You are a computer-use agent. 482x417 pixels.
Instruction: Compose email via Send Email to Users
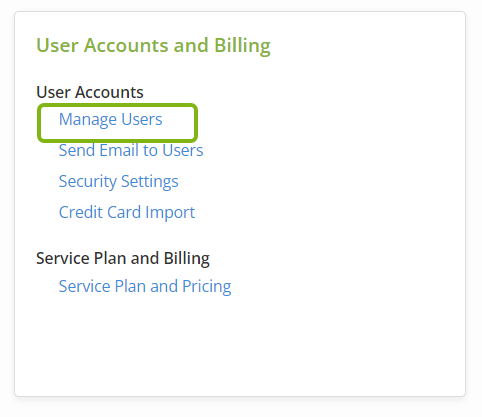point(131,150)
